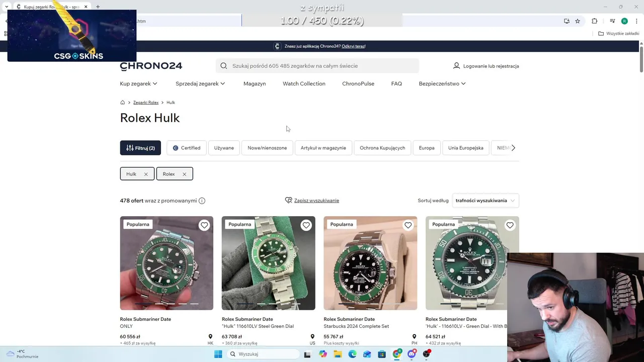Click the location pin on the US listing
Image resolution: width=644 pixels, height=362 pixels.
(x=312, y=337)
